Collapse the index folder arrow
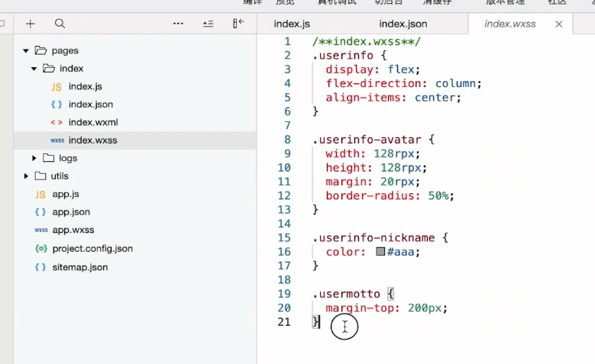The height and width of the screenshot is (364, 595). click(34, 69)
